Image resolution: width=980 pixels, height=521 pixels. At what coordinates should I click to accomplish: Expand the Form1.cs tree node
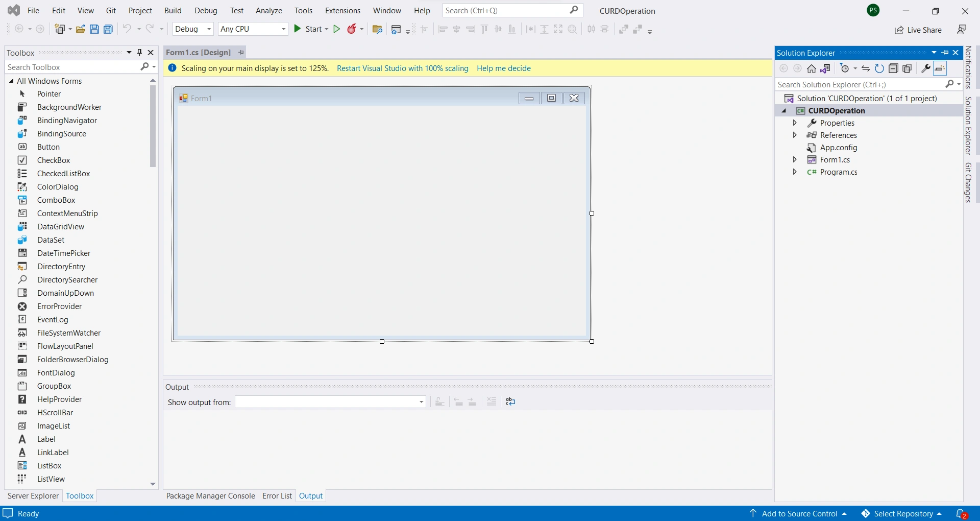795,160
